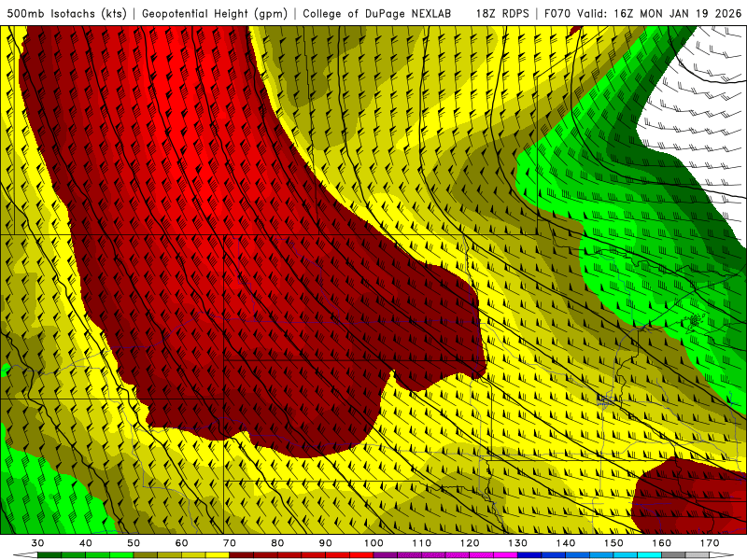
Task: Click the 80 value on the color scale
Action: pyautogui.click(x=277, y=543)
